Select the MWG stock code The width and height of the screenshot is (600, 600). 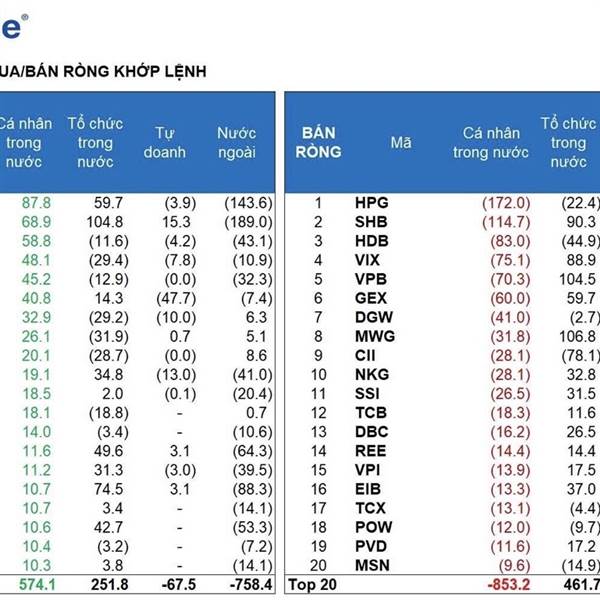[x=375, y=336]
